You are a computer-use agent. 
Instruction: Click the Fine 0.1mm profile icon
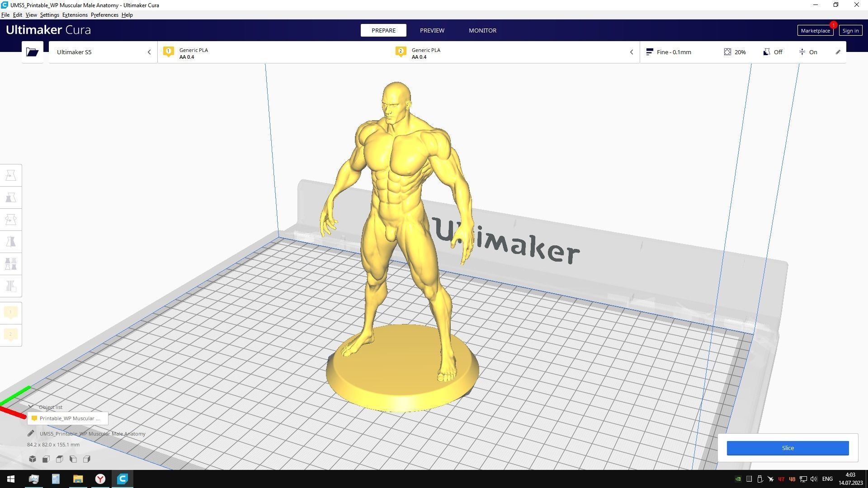(x=650, y=52)
